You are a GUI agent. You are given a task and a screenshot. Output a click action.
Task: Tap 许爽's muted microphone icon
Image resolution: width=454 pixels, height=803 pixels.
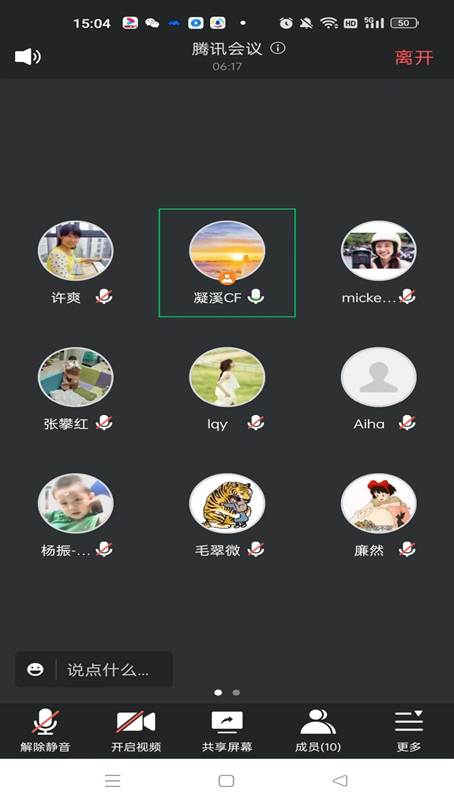[x=104, y=297]
